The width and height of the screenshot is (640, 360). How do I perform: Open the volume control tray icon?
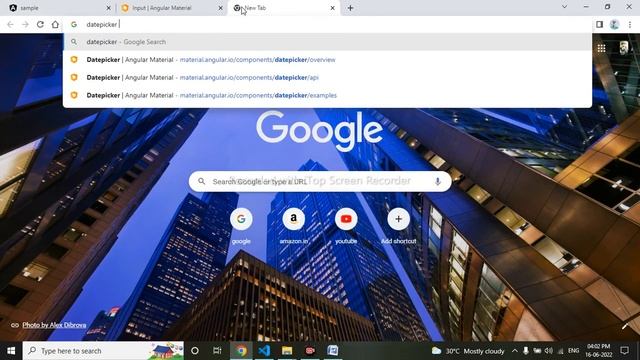pyautogui.click(x=549, y=351)
